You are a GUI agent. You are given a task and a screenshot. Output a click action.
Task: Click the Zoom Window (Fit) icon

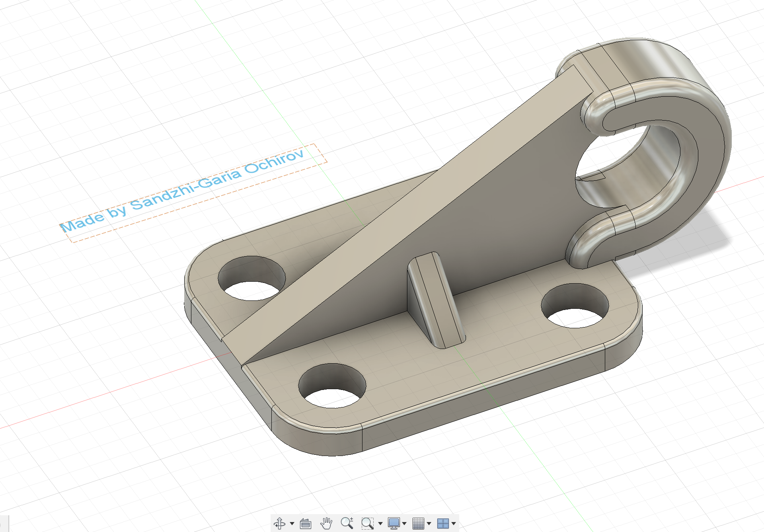click(367, 523)
